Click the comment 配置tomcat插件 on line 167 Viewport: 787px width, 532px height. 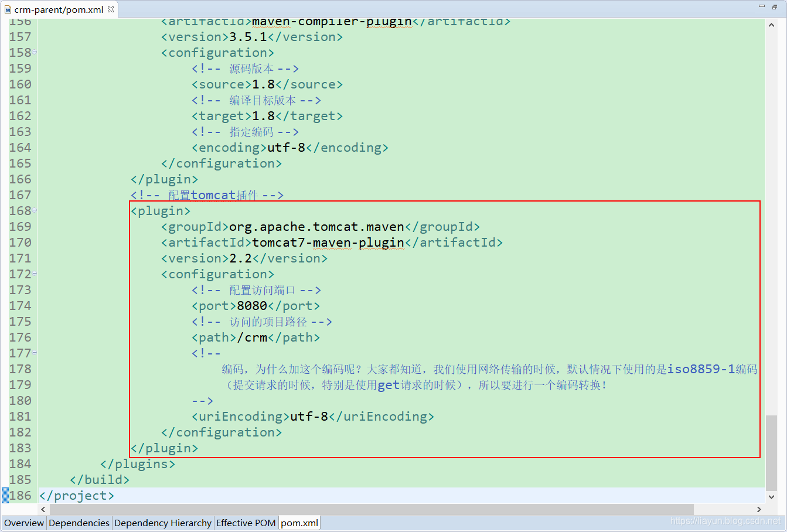click(213, 195)
